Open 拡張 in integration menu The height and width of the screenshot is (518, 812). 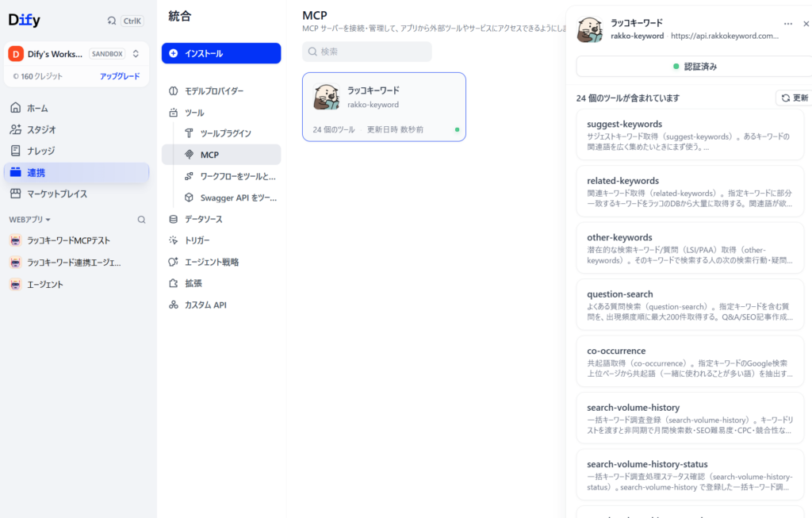(221, 283)
